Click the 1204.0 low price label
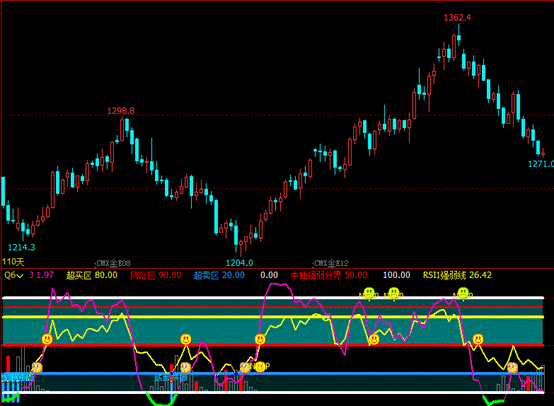The height and width of the screenshot is (406, 554). [x=240, y=263]
